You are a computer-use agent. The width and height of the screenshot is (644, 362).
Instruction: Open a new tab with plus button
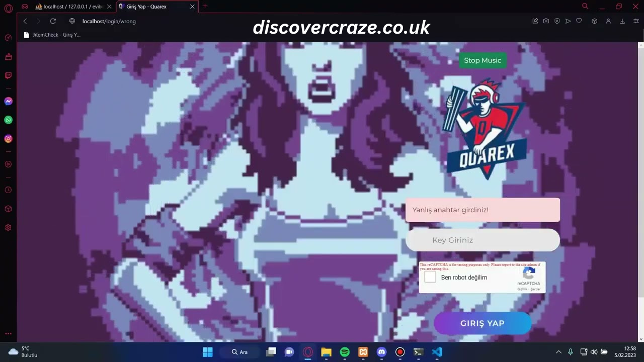click(x=205, y=7)
